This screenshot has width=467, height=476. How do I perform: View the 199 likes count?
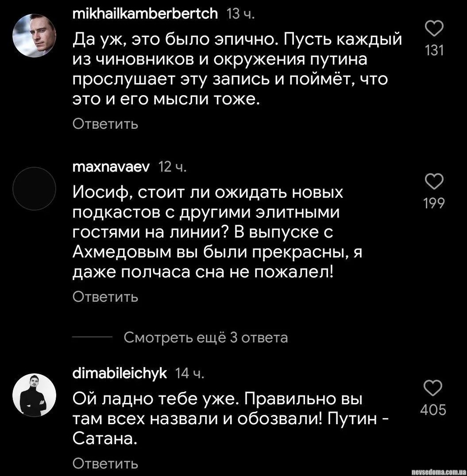pos(434,203)
